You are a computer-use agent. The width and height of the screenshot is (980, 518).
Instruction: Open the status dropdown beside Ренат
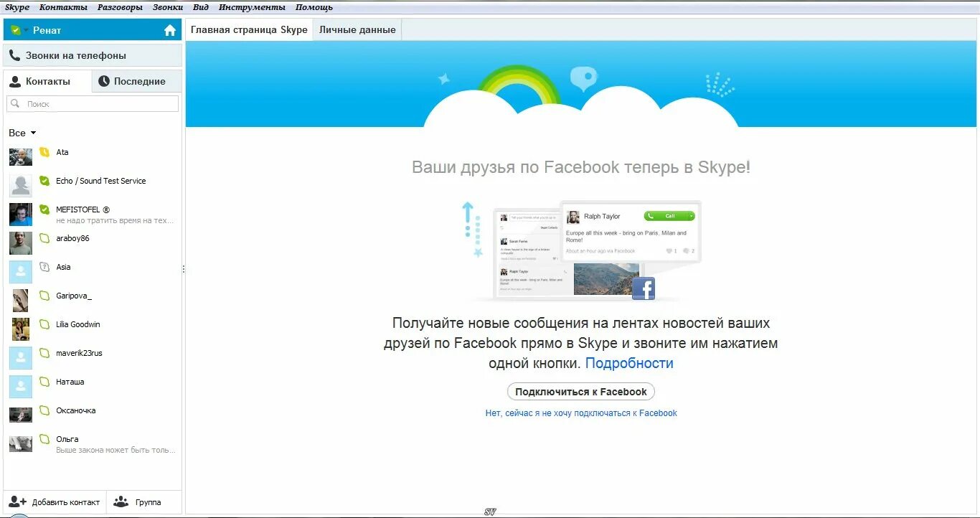pyautogui.click(x=26, y=30)
